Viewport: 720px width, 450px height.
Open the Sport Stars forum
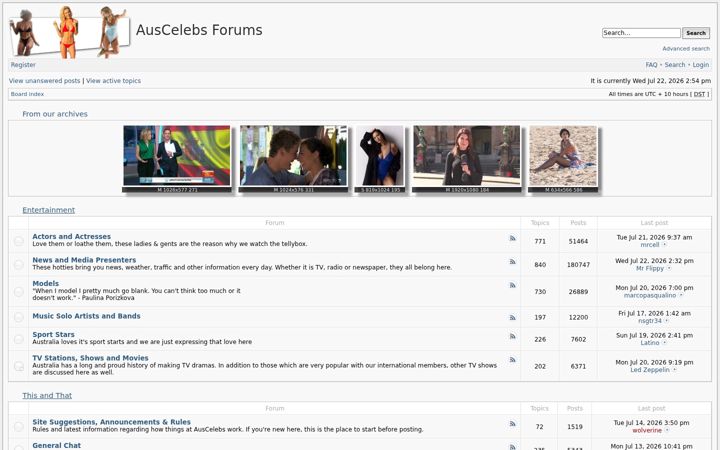tap(53, 334)
